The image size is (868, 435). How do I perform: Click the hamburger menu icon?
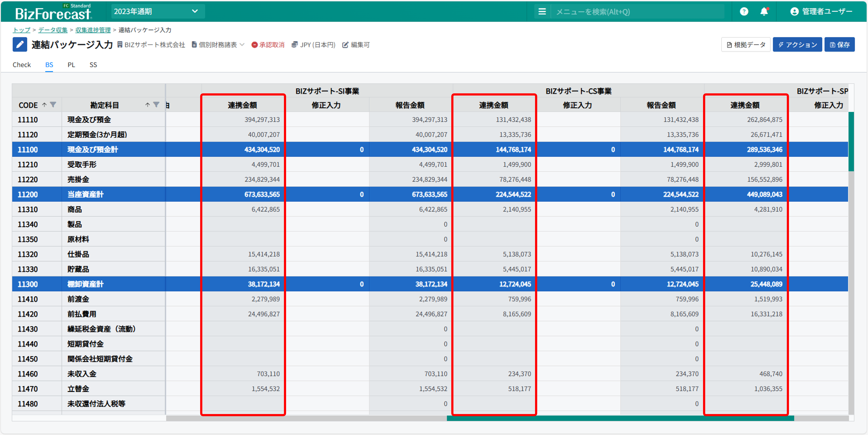tap(542, 12)
